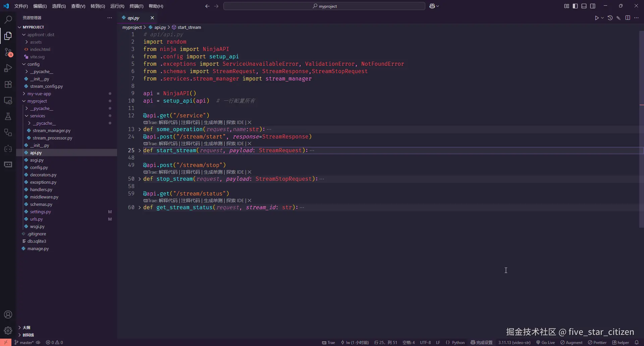Toggle the primary side bar layout button

575,6
